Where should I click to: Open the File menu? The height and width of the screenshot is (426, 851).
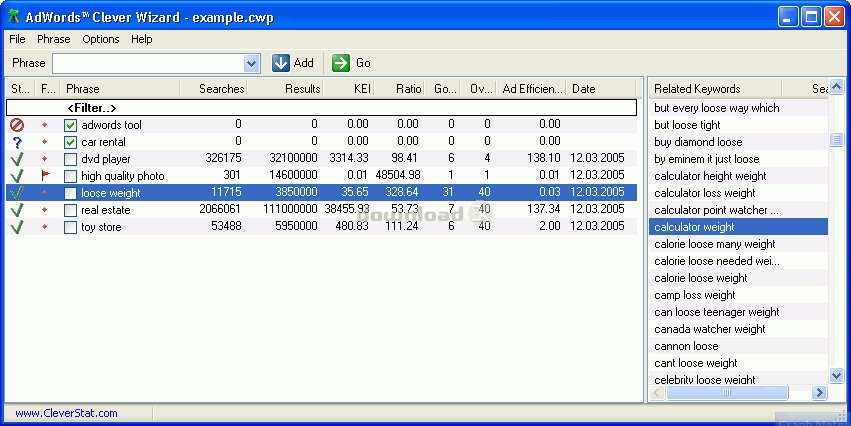(x=17, y=39)
